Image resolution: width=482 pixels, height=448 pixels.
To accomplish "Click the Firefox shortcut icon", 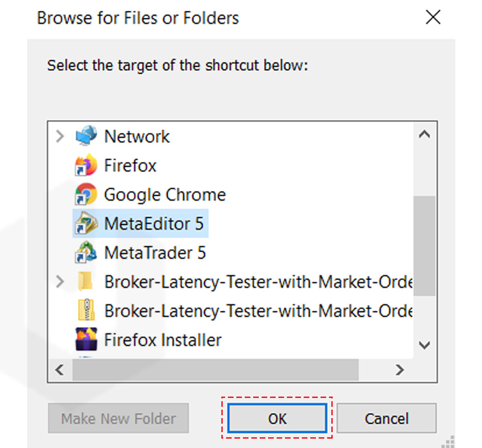I will [86, 166].
